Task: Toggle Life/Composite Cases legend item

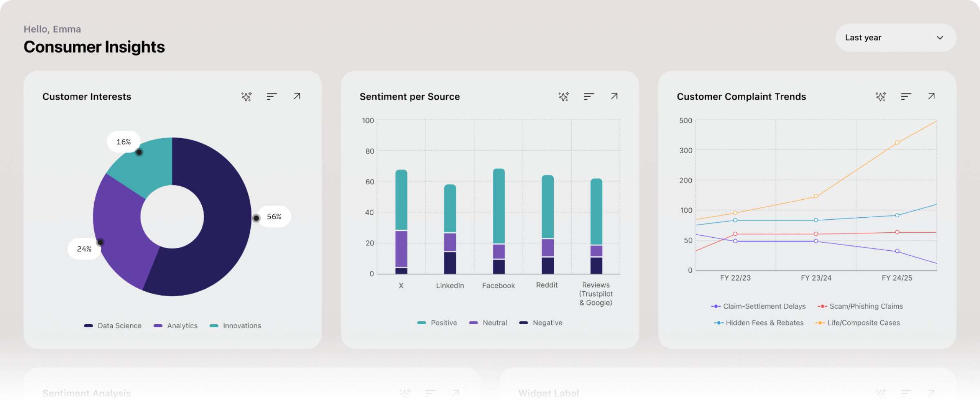Action: pyautogui.click(x=857, y=323)
